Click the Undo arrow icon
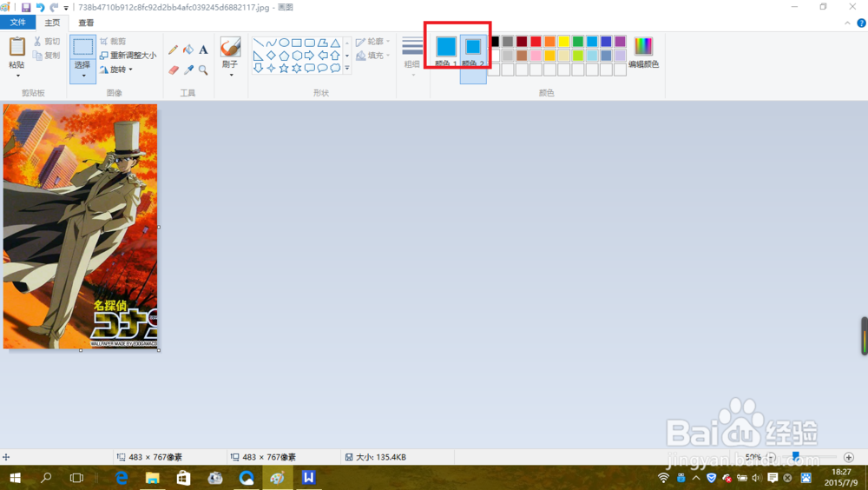Viewport: 868px width, 490px height. coord(40,8)
